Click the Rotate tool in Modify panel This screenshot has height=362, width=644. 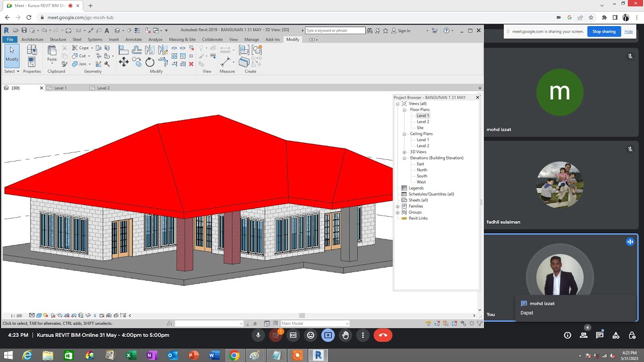click(x=150, y=62)
